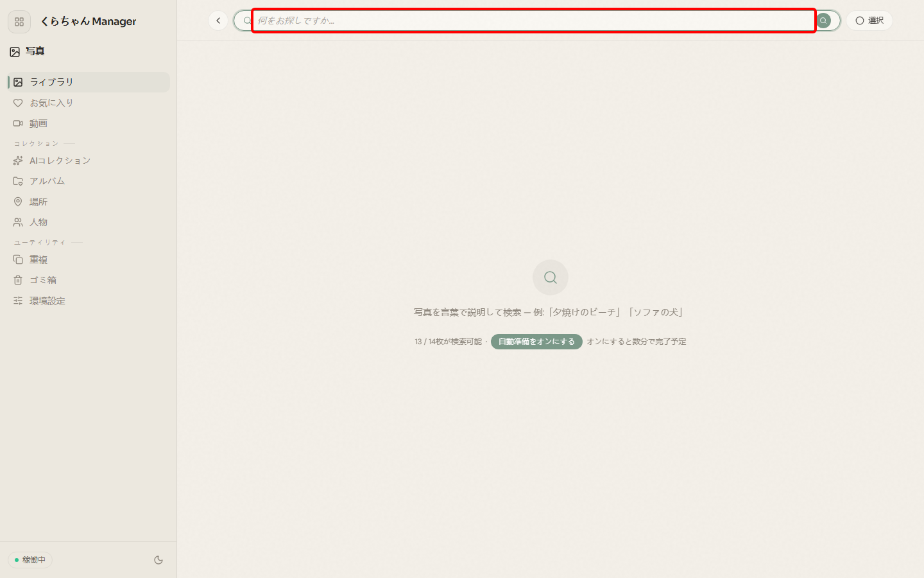Focus the 何をお探しですか search field

tap(534, 21)
